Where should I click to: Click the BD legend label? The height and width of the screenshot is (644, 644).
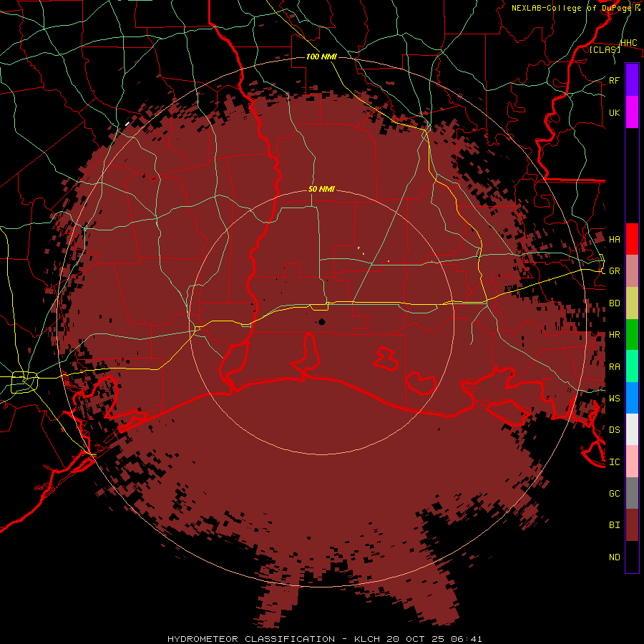614,303
